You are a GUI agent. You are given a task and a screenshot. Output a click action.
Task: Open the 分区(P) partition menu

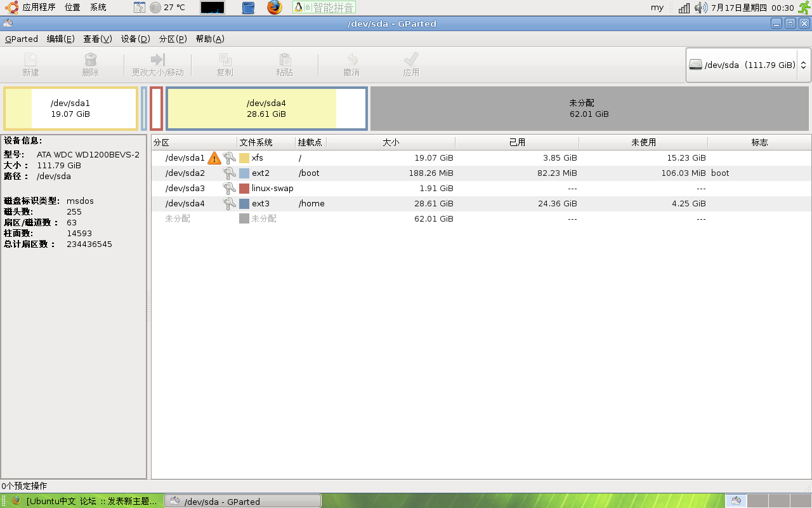click(x=173, y=39)
